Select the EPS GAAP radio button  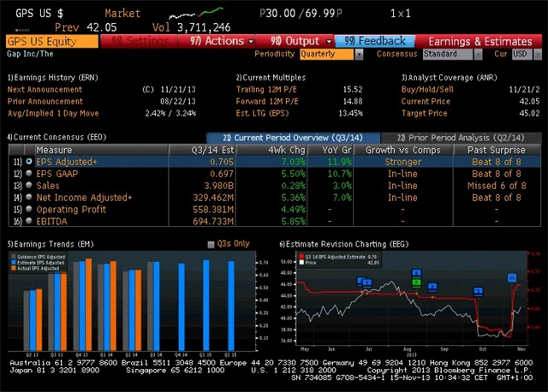[29, 173]
